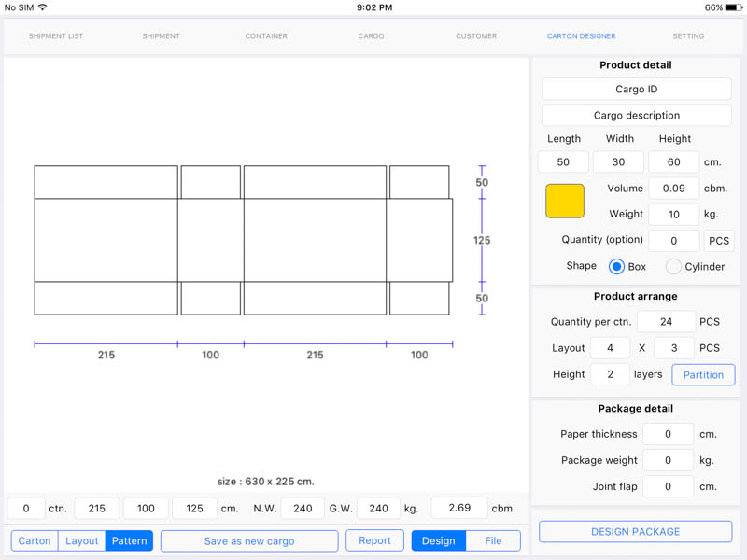Edit the Width value 30
747x560 pixels.
point(618,161)
